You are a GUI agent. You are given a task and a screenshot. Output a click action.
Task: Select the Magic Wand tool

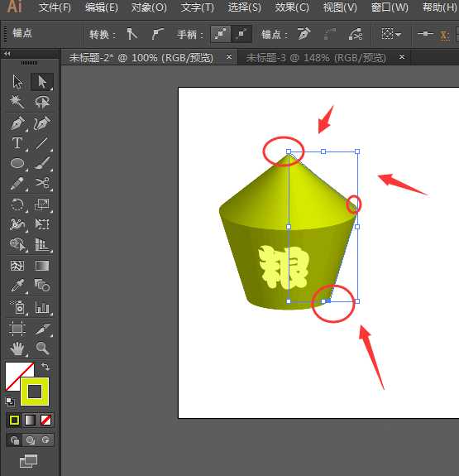pyautogui.click(x=17, y=102)
